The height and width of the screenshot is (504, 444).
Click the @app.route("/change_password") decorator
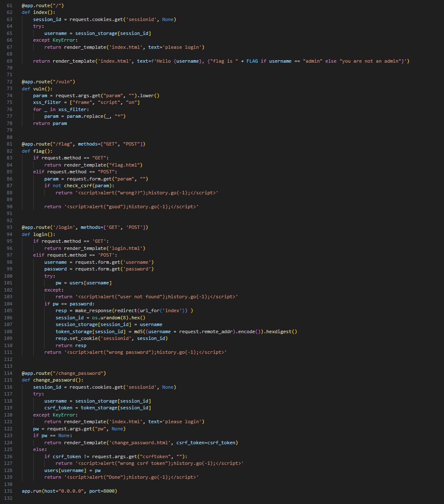63,373
